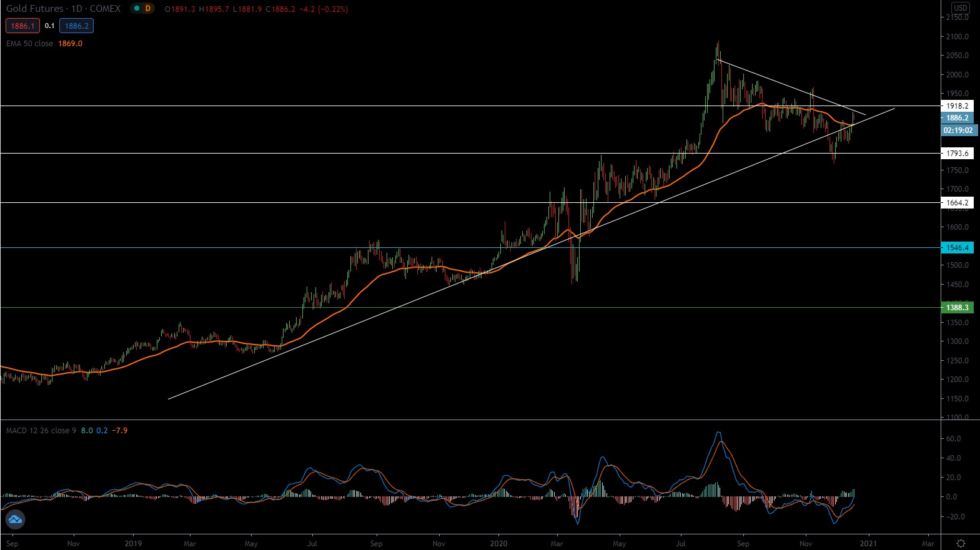980x550 pixels.
Task: Click the 2000.0 price scale label
Action: pos(957,75)
